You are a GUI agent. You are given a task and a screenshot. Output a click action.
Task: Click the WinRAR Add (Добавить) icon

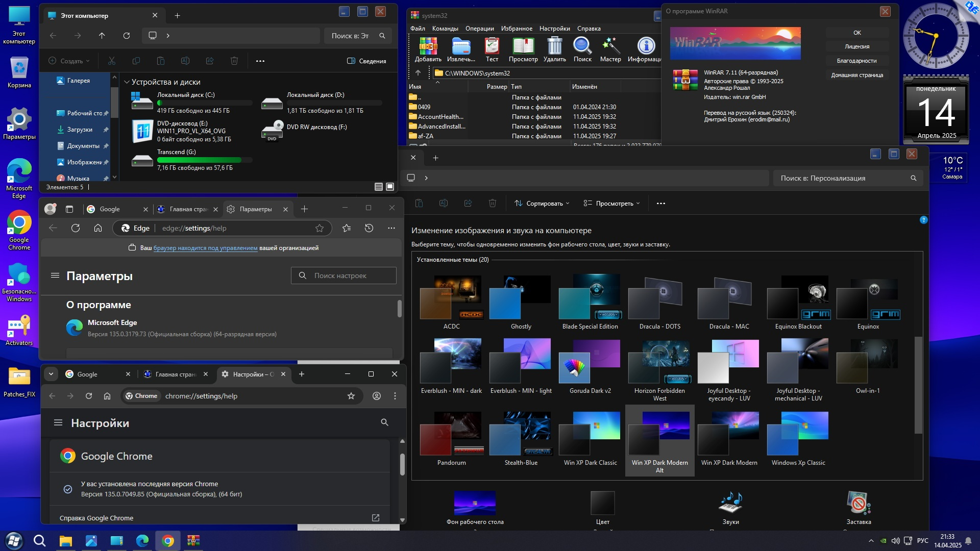click(428, 46)
